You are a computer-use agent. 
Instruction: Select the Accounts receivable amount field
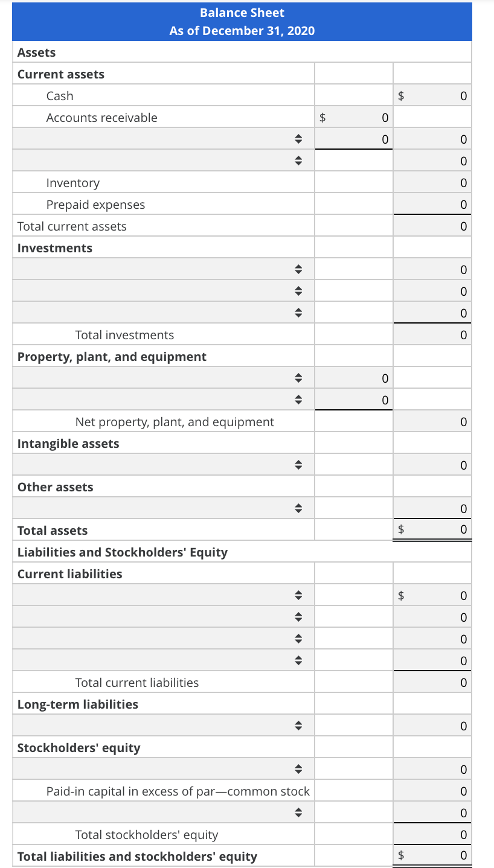pos(353,117)
